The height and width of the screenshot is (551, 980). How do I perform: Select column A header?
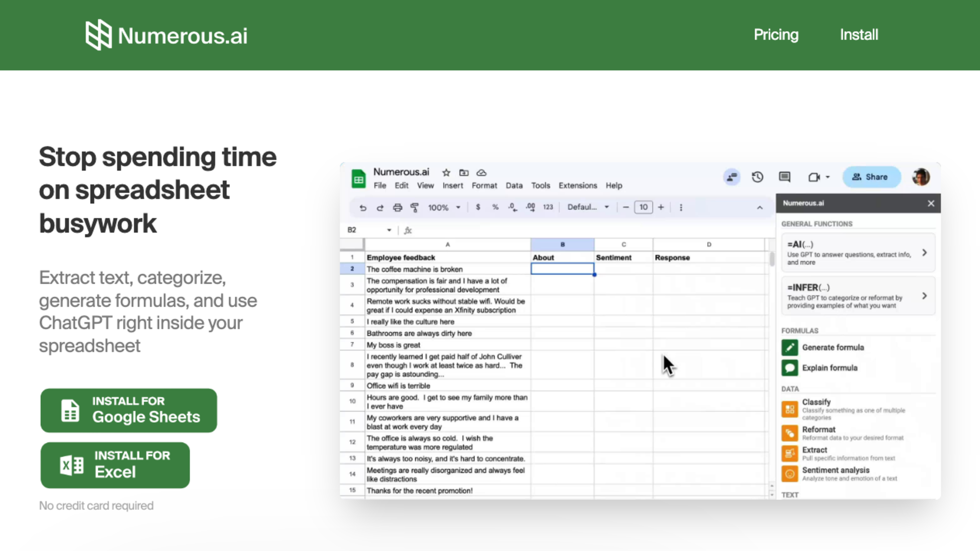pos(448,245)
